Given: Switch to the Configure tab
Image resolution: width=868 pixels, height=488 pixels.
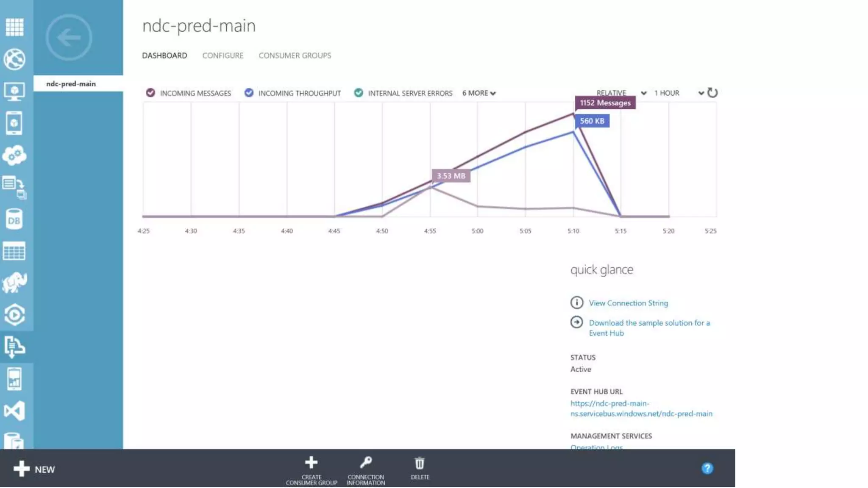Looking at the screenshot, I should (223, 55).
